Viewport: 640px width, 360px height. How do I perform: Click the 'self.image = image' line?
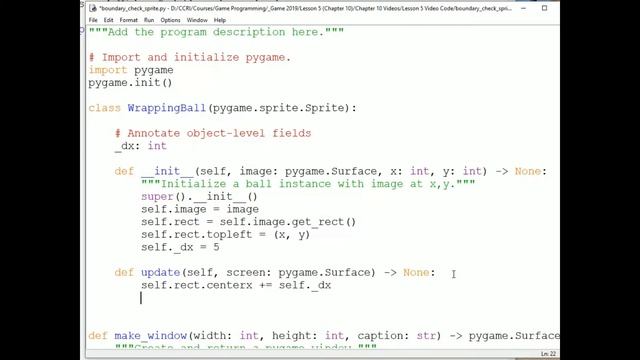click(x=200, y=209)
